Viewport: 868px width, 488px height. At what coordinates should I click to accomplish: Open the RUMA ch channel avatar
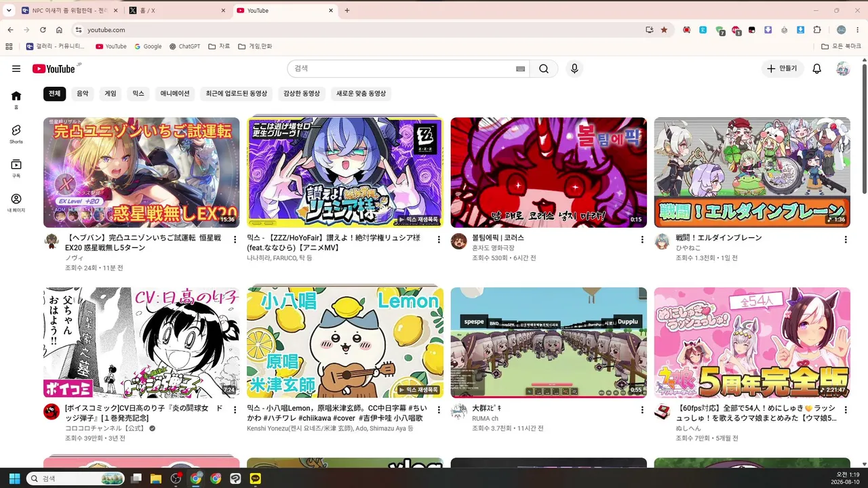point(458,411)
